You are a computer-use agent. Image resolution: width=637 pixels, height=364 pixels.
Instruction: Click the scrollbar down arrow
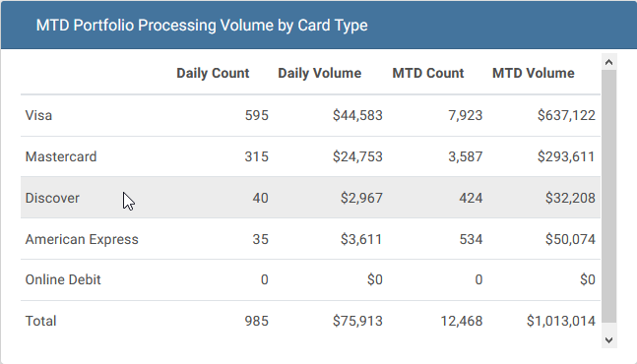click(x=608, y=340)
